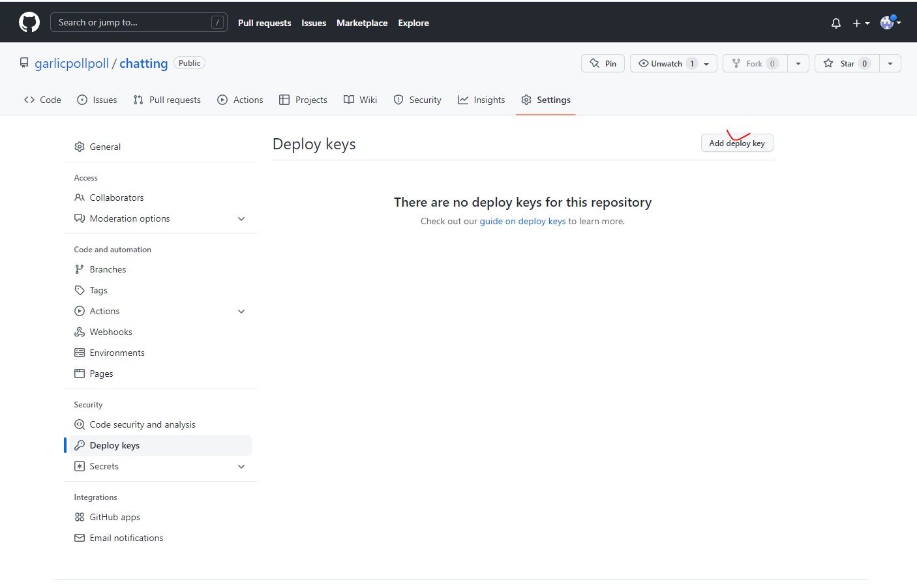Image resolution: width=917 pixels, height=588 pixels.
Task: Click the slash shortcut key hint in the search field
Action: [x=218, y=22]
